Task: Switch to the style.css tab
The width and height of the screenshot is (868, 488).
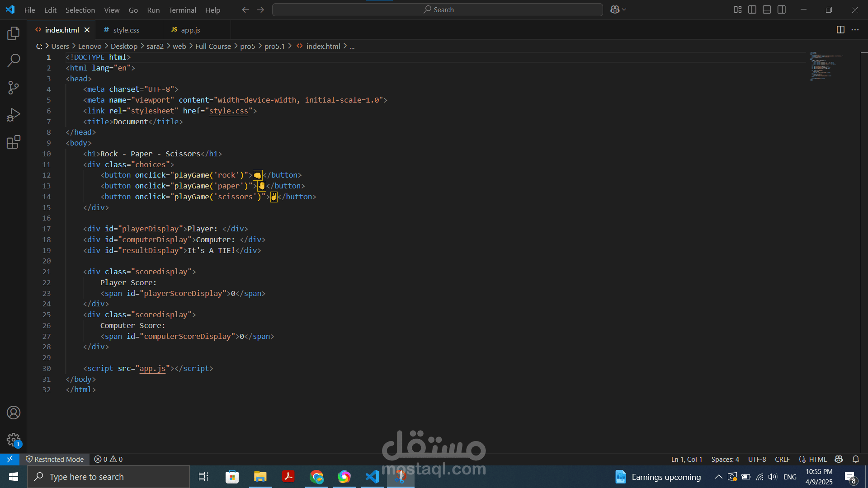Action: [126, 30]
